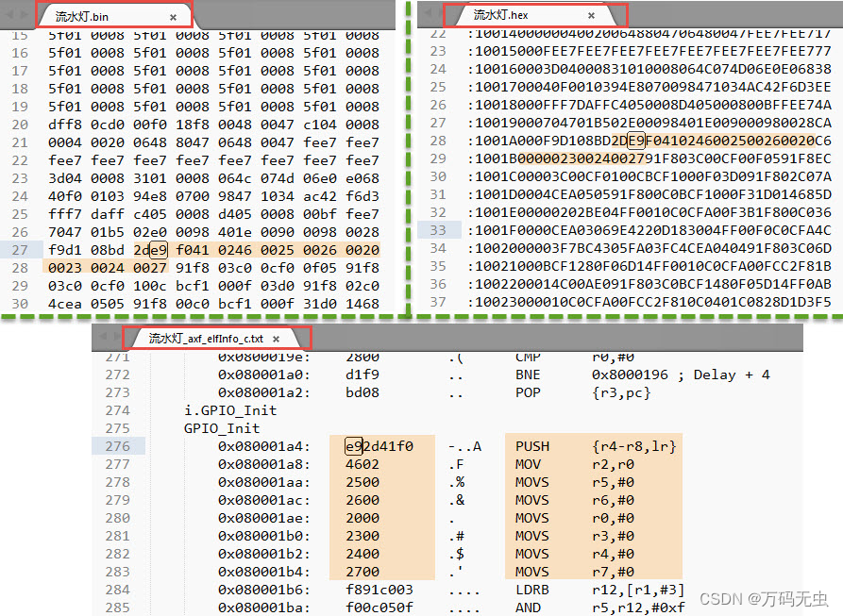Click the 'POP' mnemonic on line 273
843x616 pixels.
coord(528,392)
